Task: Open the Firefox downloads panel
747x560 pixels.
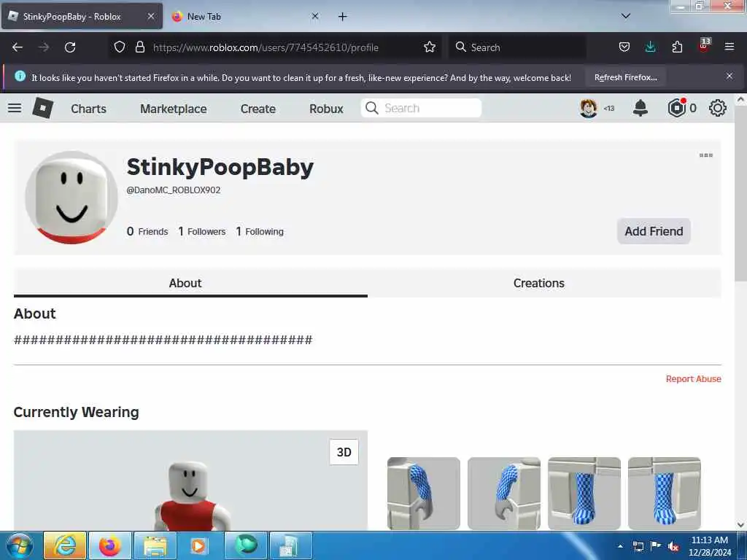Action: tap(650, 47)
